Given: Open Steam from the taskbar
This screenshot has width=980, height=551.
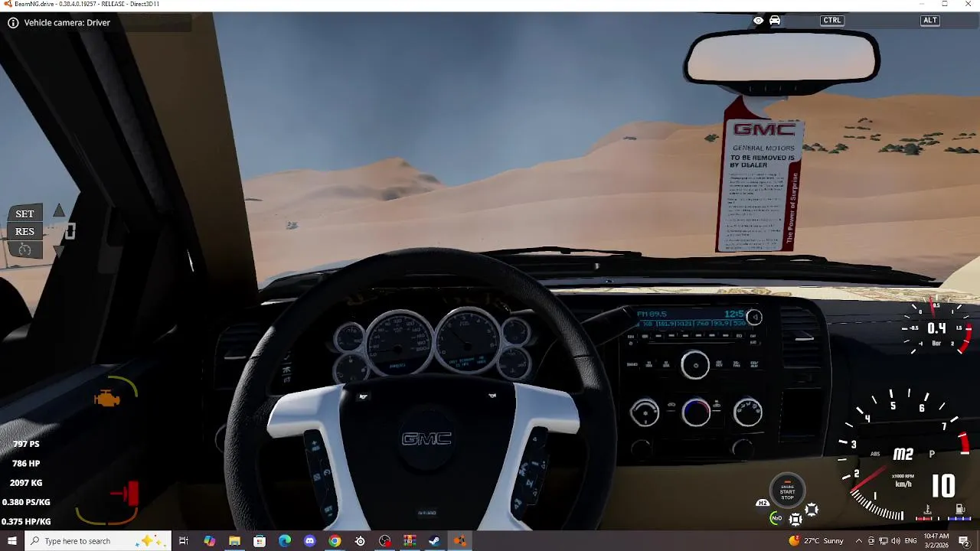Looking at the screenshot, I should pos(434,541).
